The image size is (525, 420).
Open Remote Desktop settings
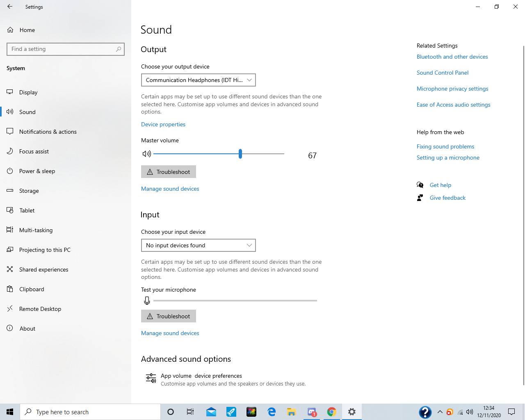tap(66, 309)
